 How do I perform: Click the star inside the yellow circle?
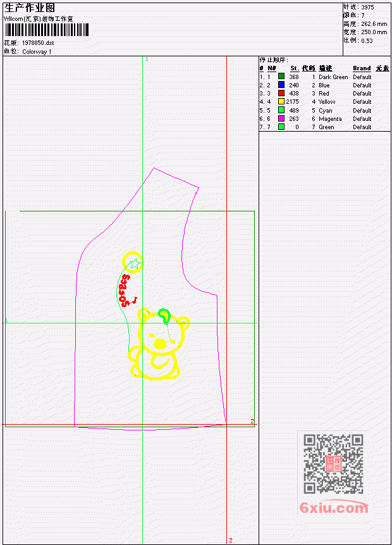tap(135, 264)
